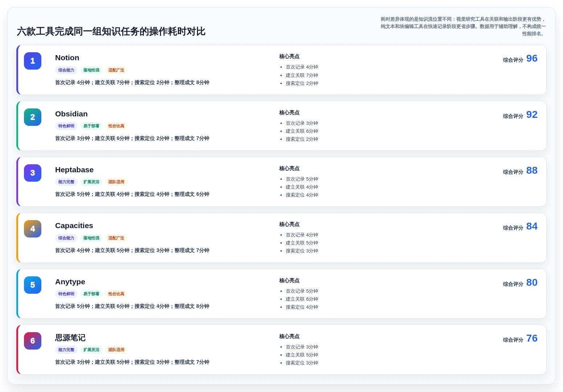Click the rank 5 badge for Anytype
Screen dimensions: 563x392
tap(33, 285)
